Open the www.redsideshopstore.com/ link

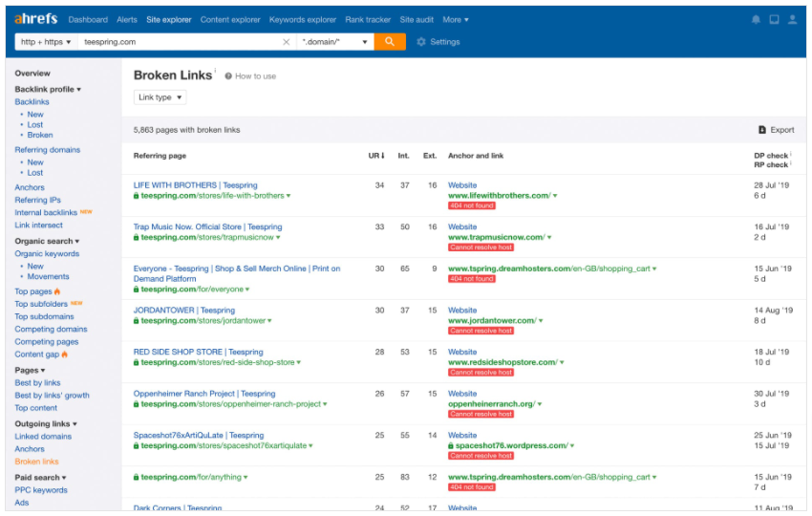502,362
